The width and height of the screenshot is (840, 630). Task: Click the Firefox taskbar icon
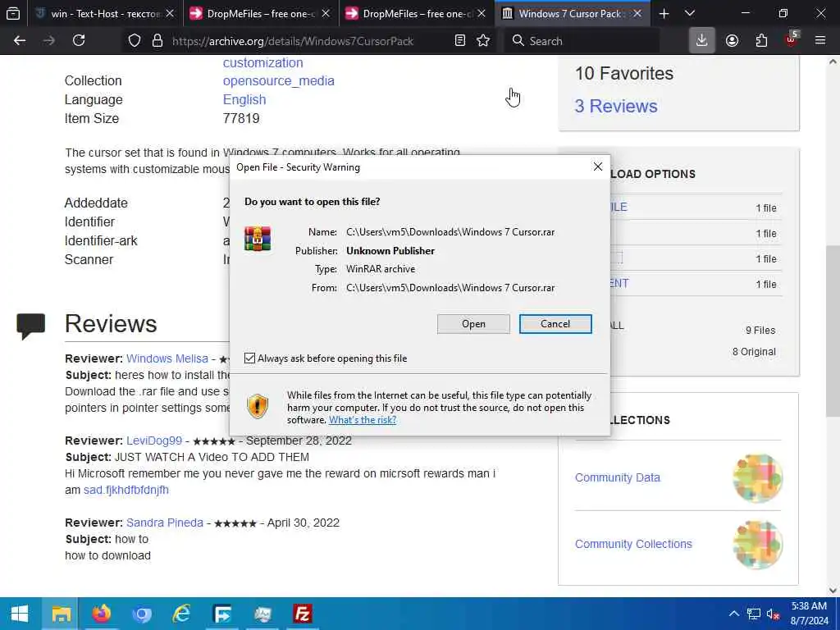coord(101,614)
